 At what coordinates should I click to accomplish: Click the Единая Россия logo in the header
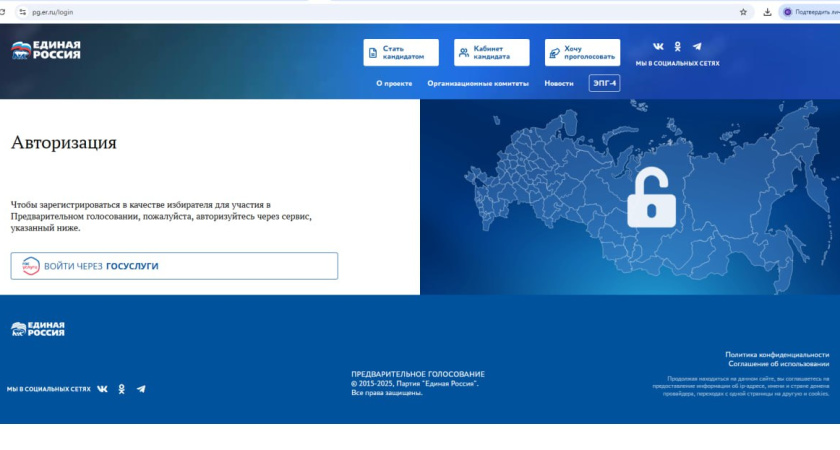(x=46, y=51)
